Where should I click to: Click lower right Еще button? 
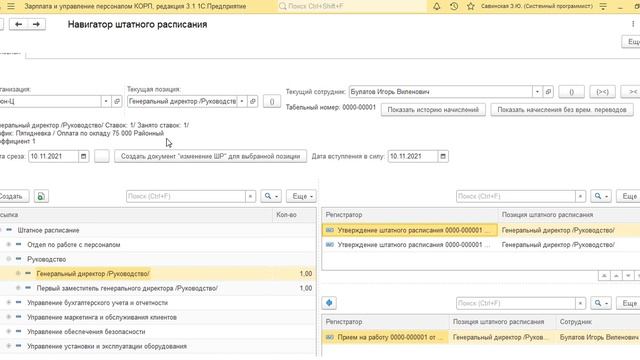629,303
